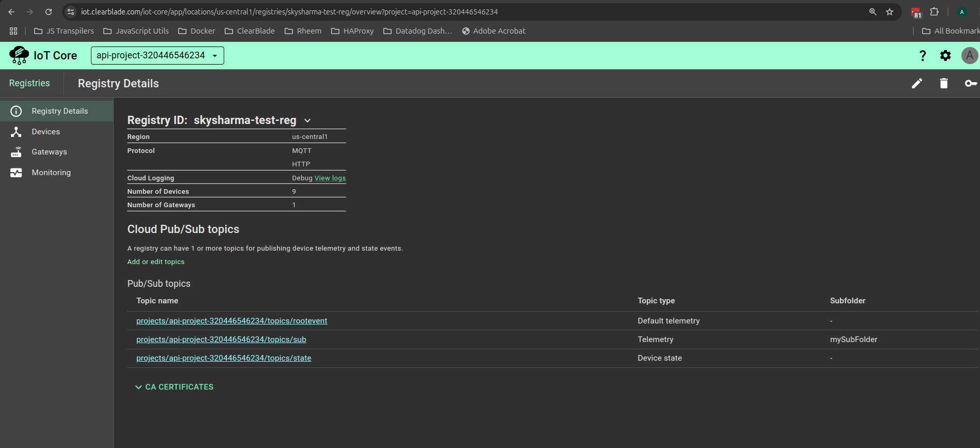Select Monitoring in the sidebar
The height and width of the screenshot is (448, 980).
51,173
